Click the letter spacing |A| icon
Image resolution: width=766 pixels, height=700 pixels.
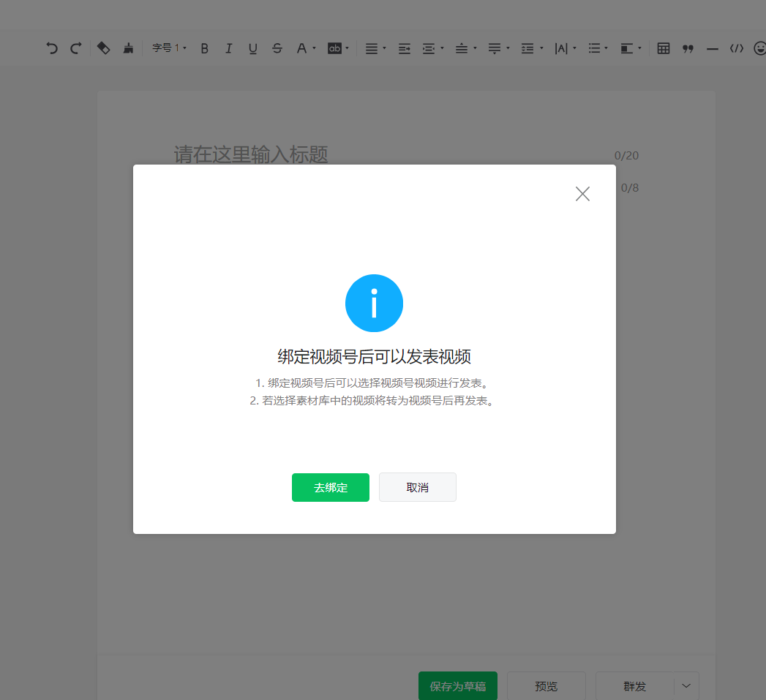point(561,48)
